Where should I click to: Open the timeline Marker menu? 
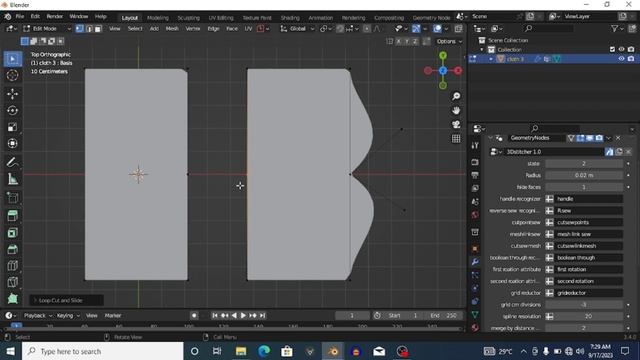pyautogui.click(x=113, y=316)
